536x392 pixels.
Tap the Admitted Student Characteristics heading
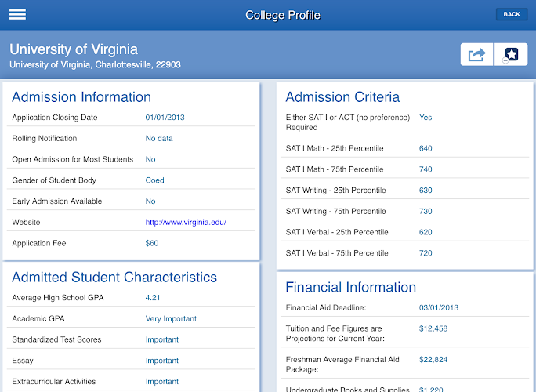coord(114,278)
